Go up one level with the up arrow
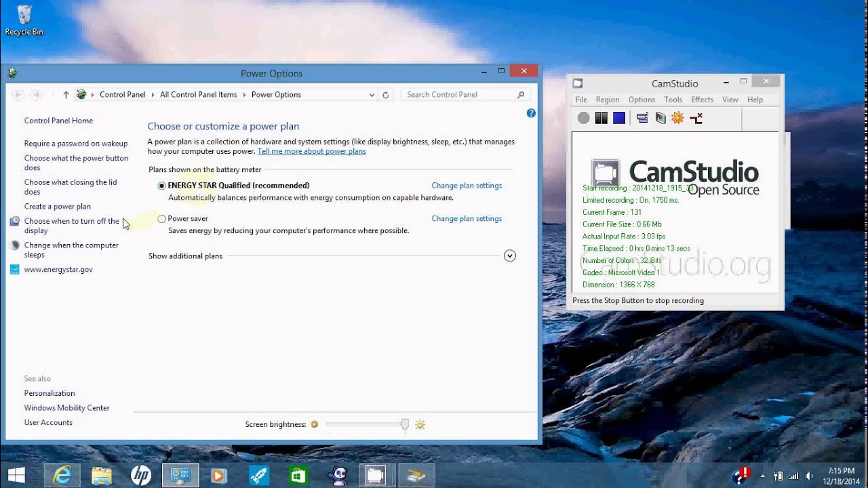 coord(66,95)
